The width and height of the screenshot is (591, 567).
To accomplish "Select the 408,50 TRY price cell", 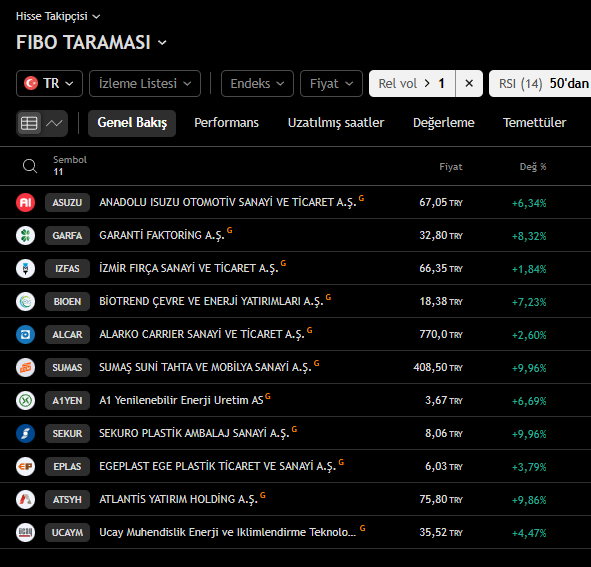I will tap(438, 367).
